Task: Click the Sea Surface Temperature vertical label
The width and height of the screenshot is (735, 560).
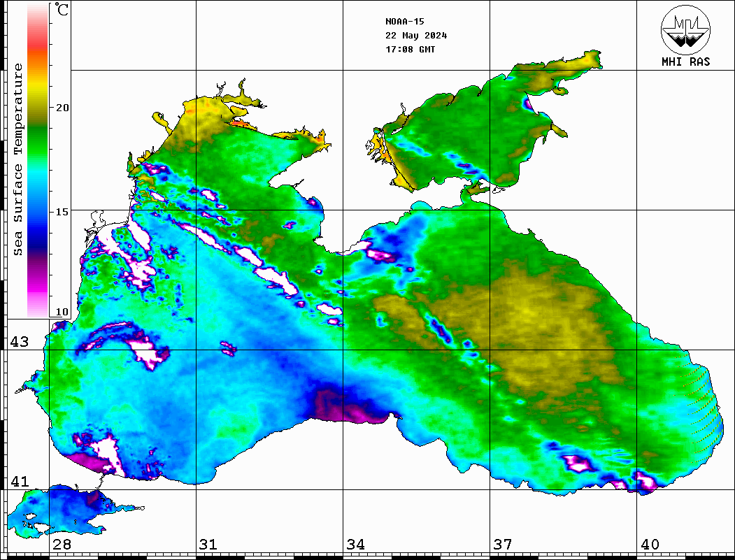Action: pos(17,159)
